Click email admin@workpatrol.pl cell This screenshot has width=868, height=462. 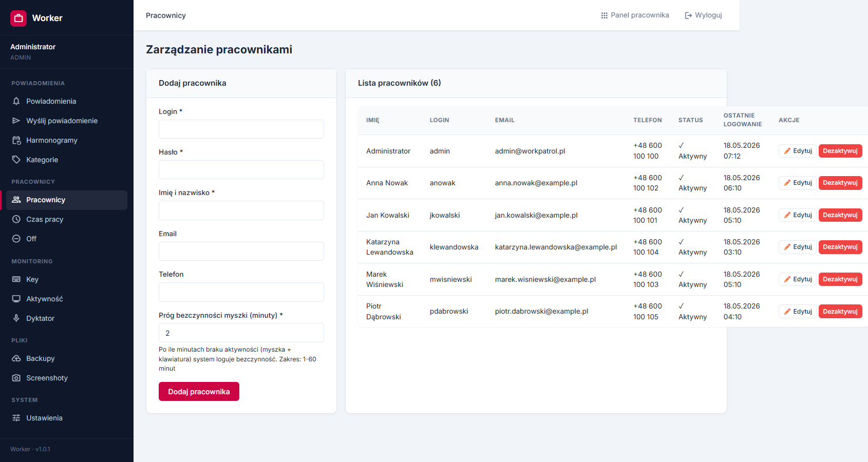[x=530, y=151]
